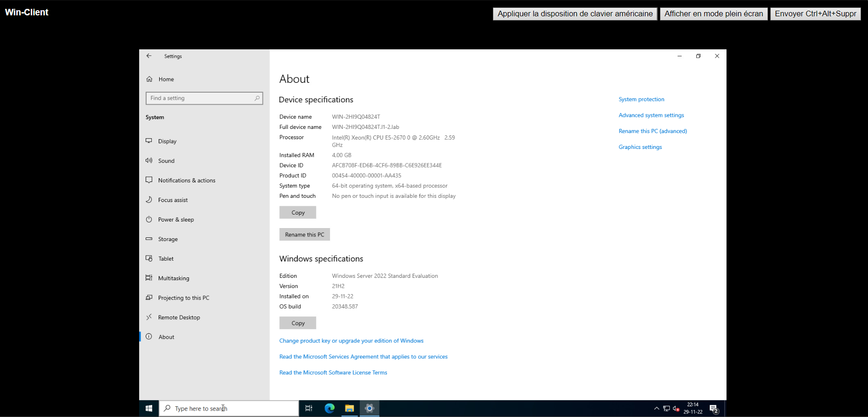Click the Notifications & actions icon
This screenshot has width=868, height=417.
(x=149, y=180)
